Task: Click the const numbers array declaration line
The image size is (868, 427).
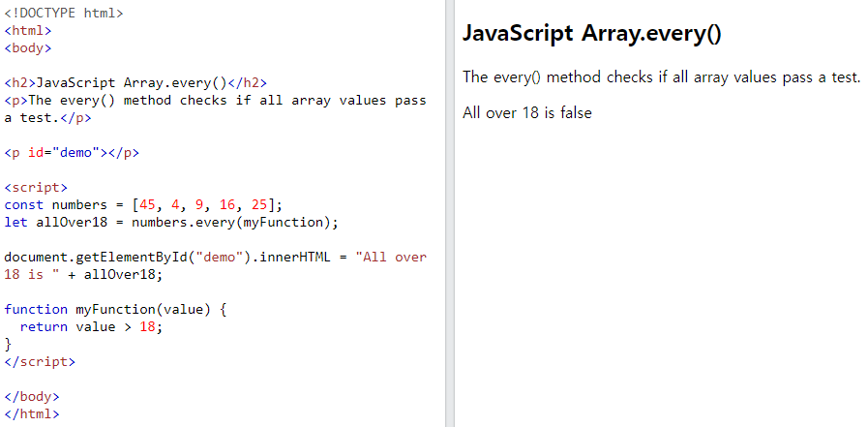Action: [143, 205]
